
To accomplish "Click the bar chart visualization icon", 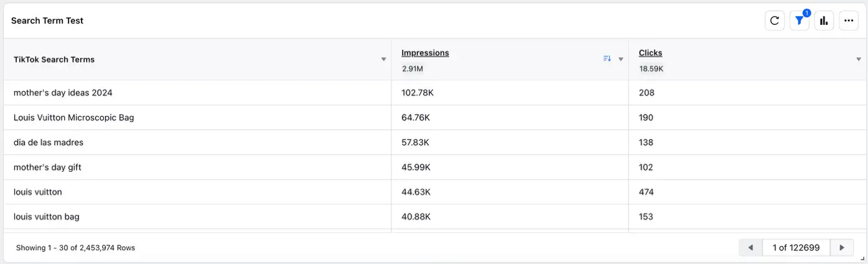I will 824,21.
